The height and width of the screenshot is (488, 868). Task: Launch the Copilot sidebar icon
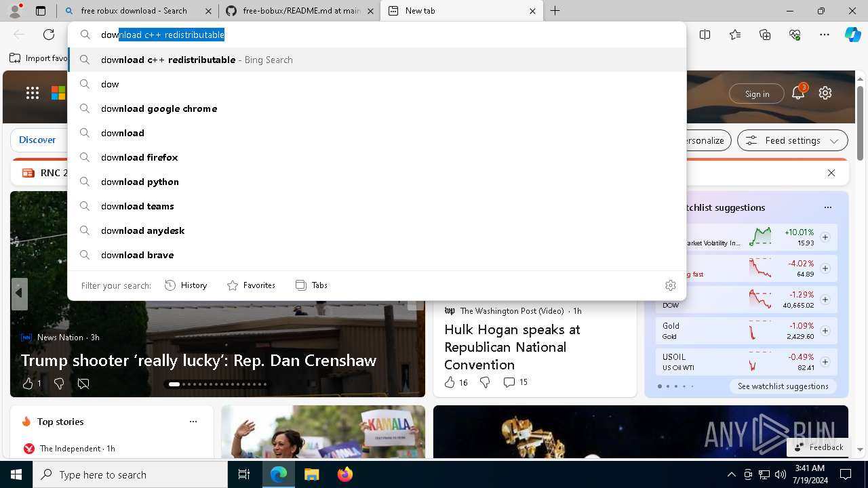[852, 35]
